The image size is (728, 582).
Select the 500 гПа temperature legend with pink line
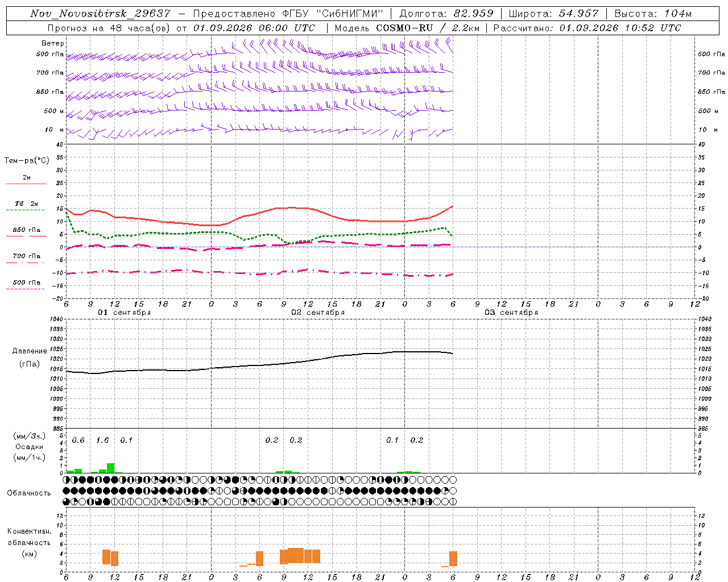click(26, 282)
